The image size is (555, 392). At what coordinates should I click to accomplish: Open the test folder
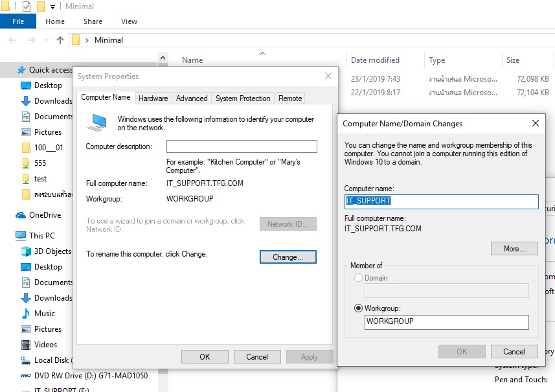click(34, 179)
